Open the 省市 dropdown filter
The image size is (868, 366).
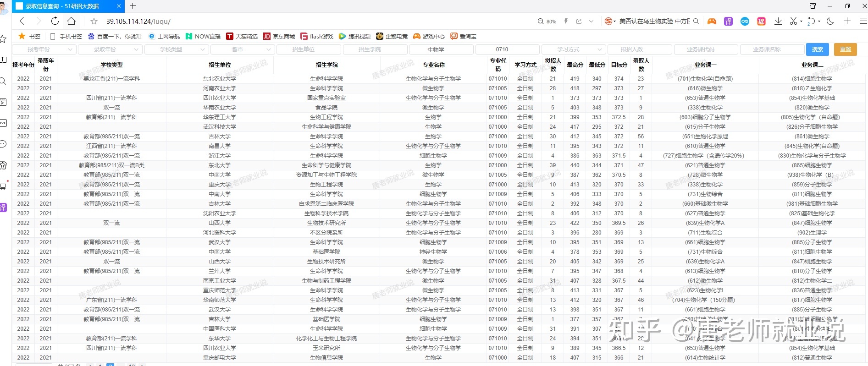coord(243,49)
